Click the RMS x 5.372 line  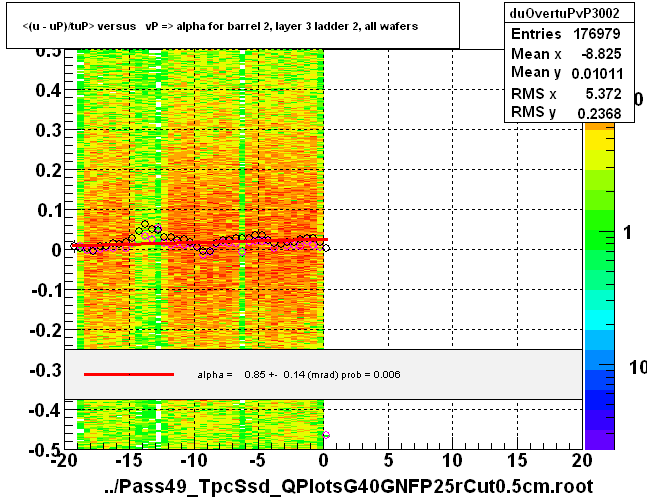click(x=566, y=93)
